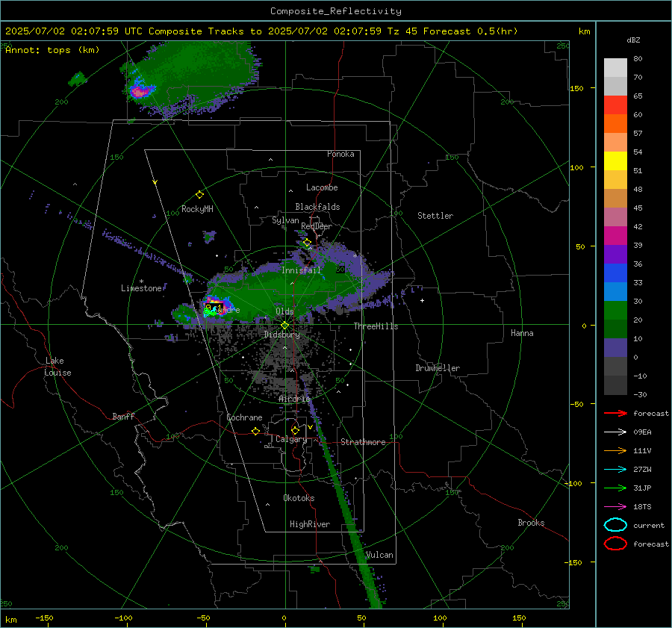Image resolution: width=672 pixels, height=628 pixels.
Task: Click the tracked storm cell near Sundre
Action: point(214,308)
